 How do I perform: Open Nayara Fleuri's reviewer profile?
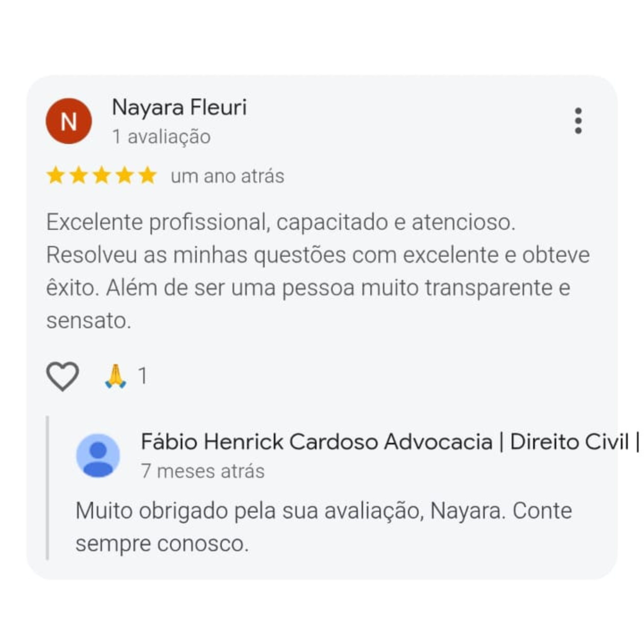179,107
